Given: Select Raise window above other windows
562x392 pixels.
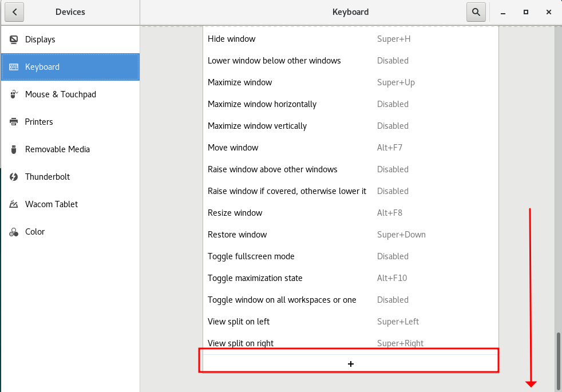Looking at the screenshot, I should tap(350, 169).
